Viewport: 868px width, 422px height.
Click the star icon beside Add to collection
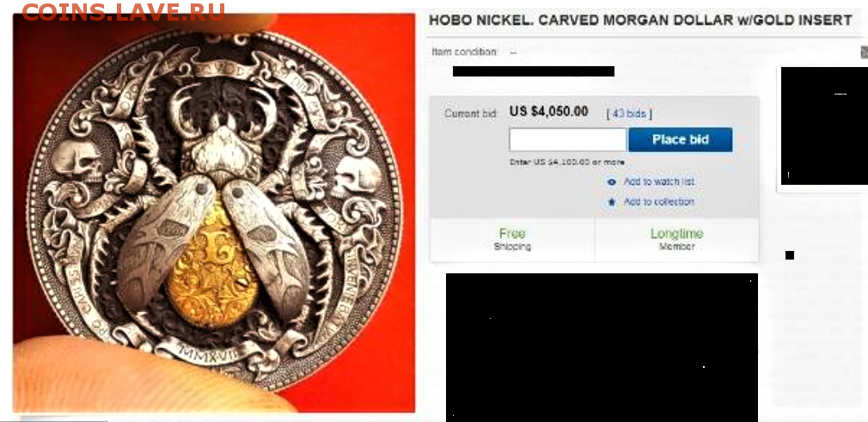tap(611, 202)
